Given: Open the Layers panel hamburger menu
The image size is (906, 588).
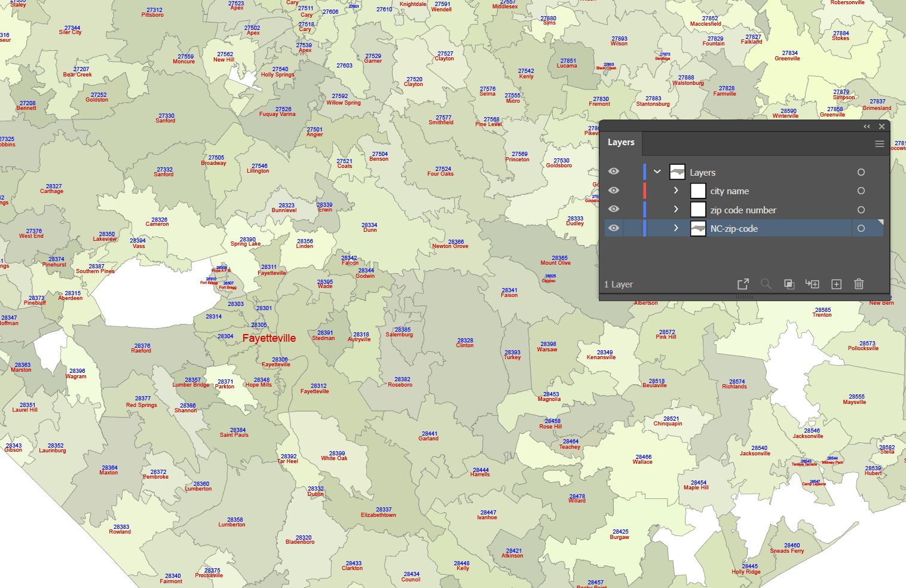Looking at the screenshot, I should coord(880,144).
